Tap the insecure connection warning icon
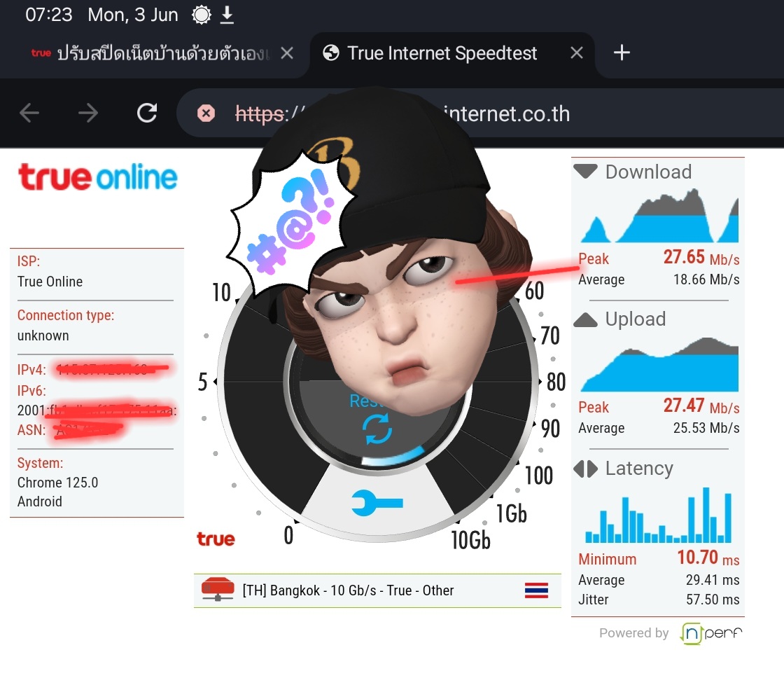784x678 pixels. pyautogui.click(x=206, y=113)
